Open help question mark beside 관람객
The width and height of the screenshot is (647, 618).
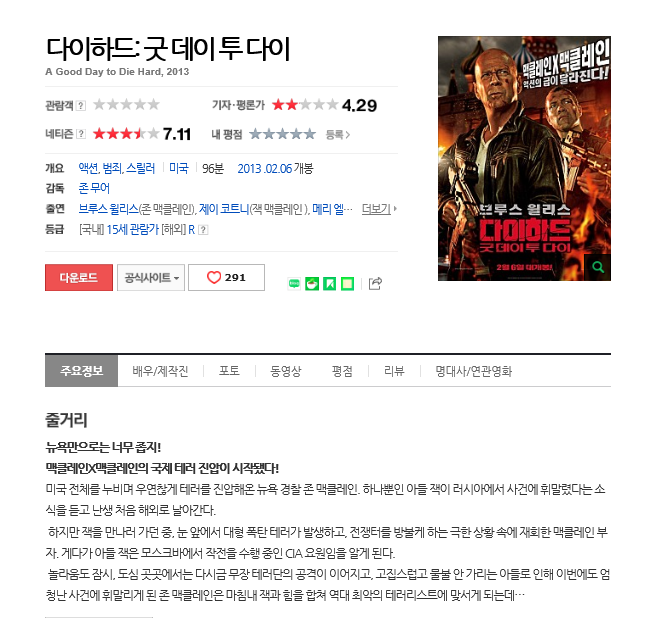tap(81, 106)
